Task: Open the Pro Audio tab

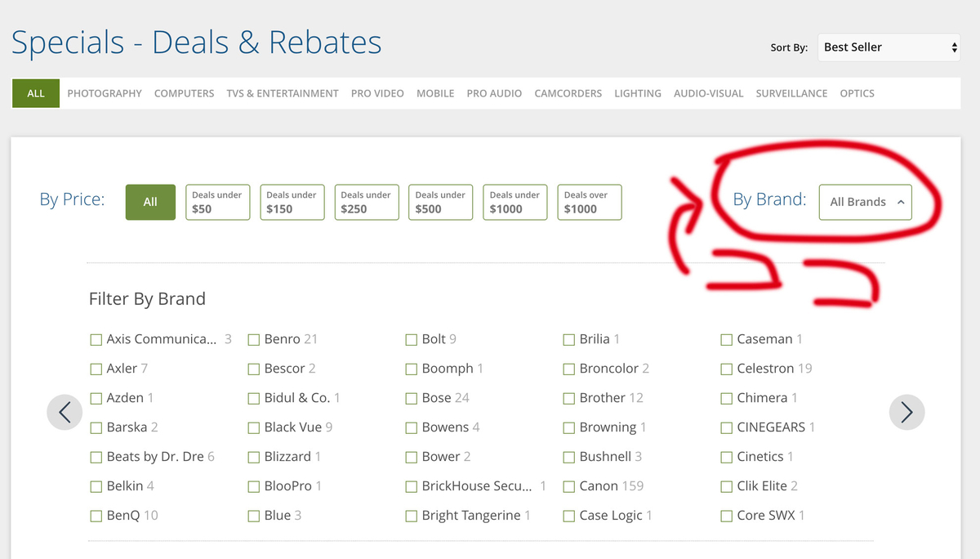Action: click(x=494, y=93)
